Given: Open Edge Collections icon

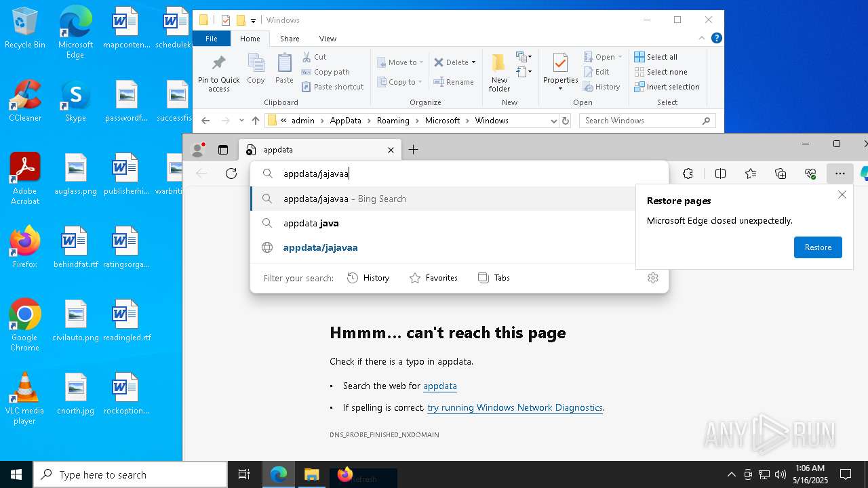Looking at the screenshot, I should pyautogui.click(x=781, y=174).
